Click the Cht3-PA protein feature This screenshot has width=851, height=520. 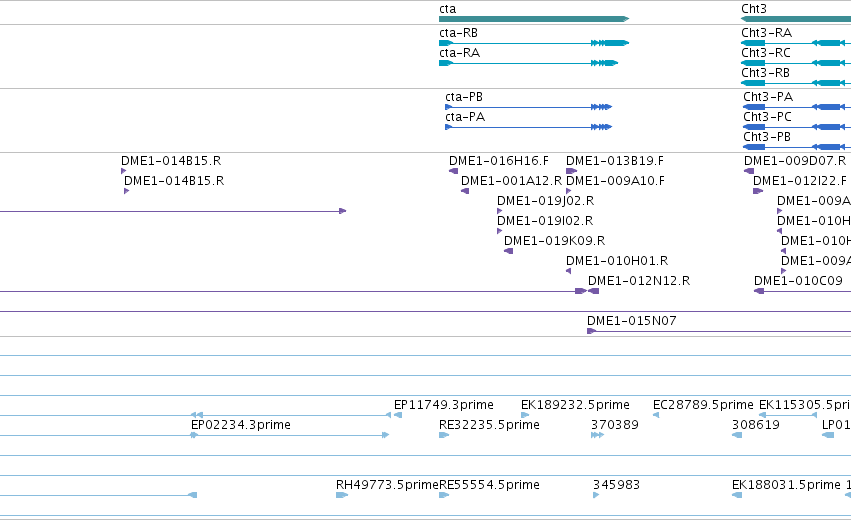click(x=768, y=97)
